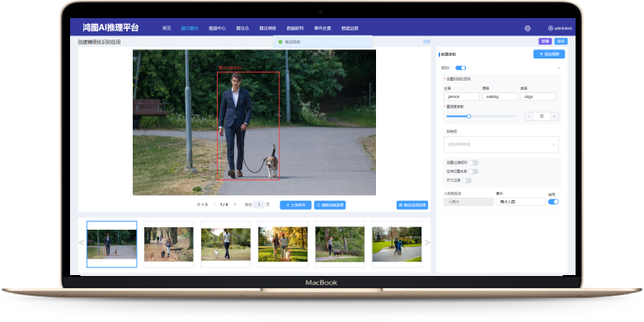Open the 数据研判 menu item
This screenshot has height=322, width=644.
pos(295,28)
